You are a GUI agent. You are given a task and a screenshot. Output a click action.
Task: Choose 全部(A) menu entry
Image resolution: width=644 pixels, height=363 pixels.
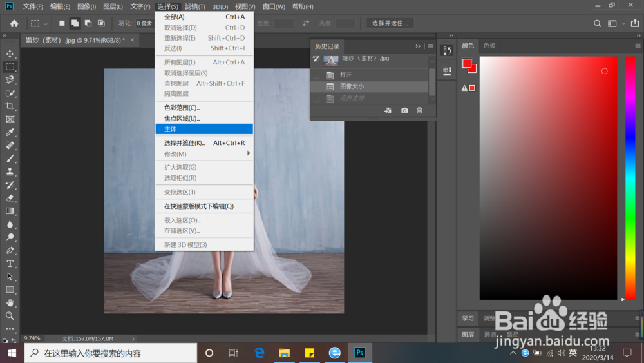click(x=204, y=17)
